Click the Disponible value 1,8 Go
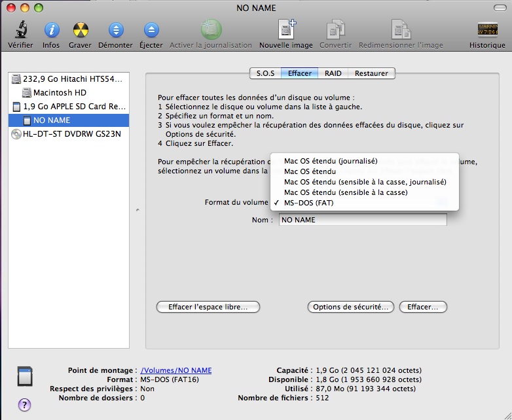Screen dimensions: 512x420 [369, 379]
